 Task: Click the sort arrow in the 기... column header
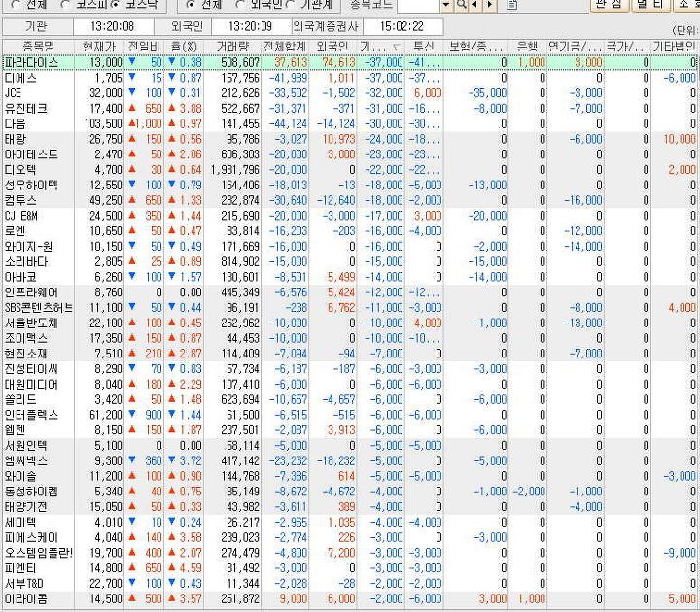pyautogui.click(x=397, y=47)
